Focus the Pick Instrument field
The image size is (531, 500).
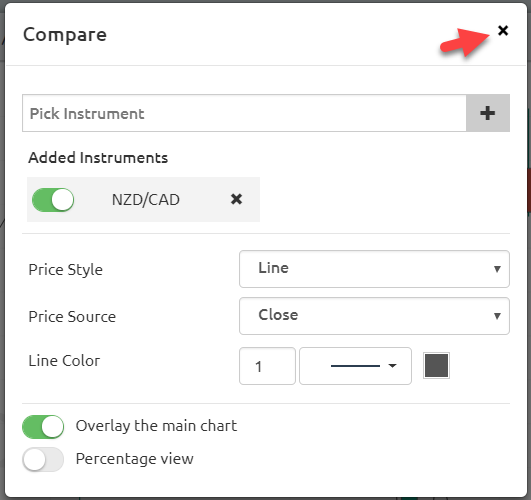(244, 113)
